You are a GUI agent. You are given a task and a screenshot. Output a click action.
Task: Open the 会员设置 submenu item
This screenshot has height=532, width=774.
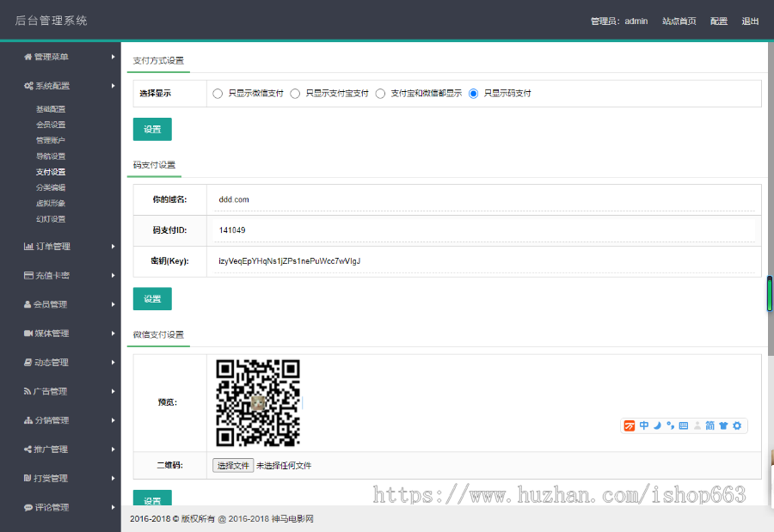point(51,125)
